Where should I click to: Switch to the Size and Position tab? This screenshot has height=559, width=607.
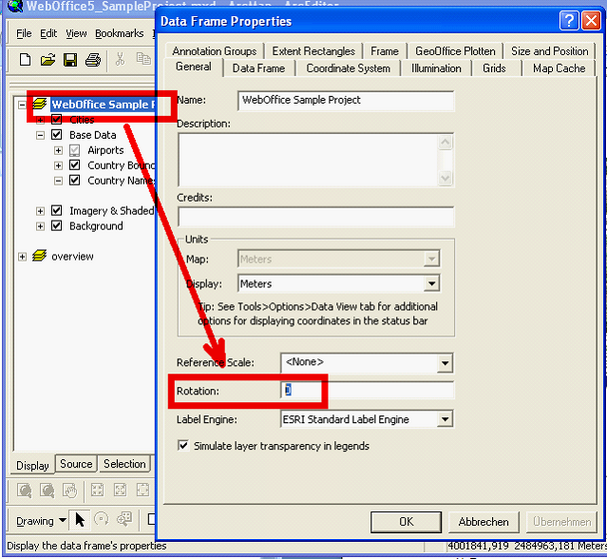tap(549, 51)
